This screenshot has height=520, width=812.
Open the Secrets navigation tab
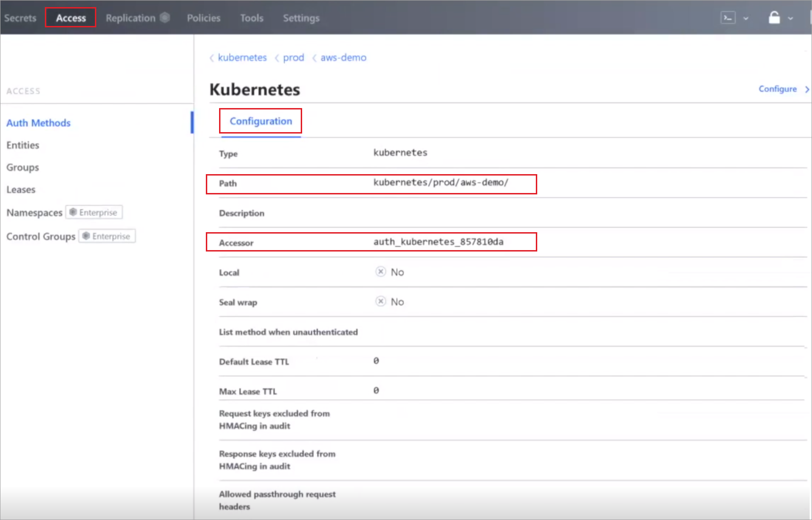click(x=20, y=18)
